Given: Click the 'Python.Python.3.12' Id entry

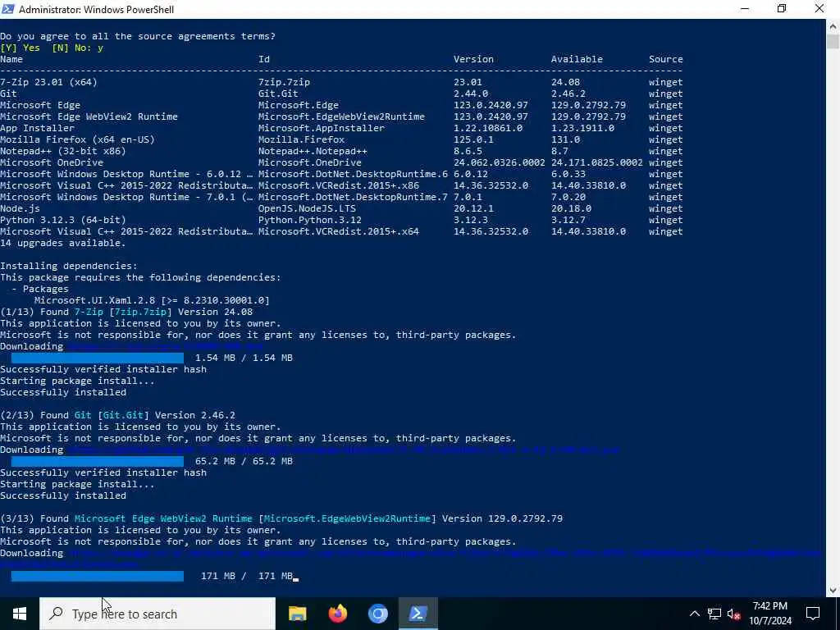Looking at the screenshot, I should coord(309,220).
